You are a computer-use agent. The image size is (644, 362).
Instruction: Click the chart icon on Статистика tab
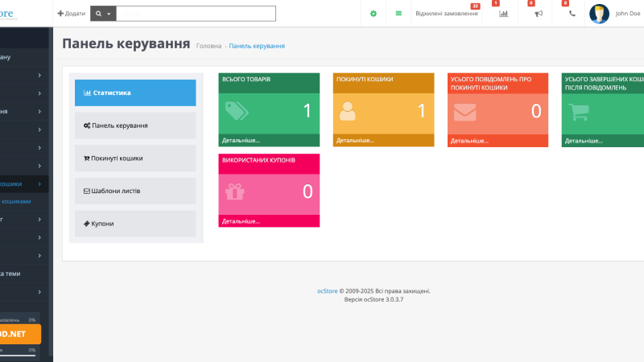point(87,93)
